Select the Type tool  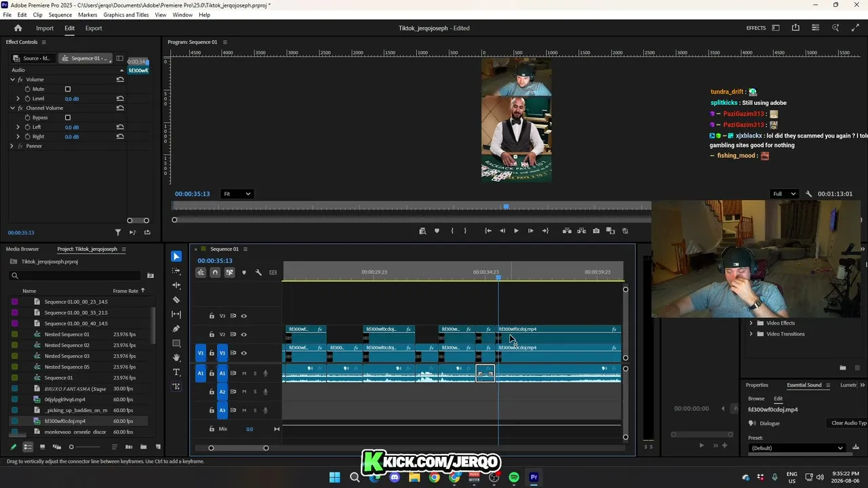[x=176, y=372]
